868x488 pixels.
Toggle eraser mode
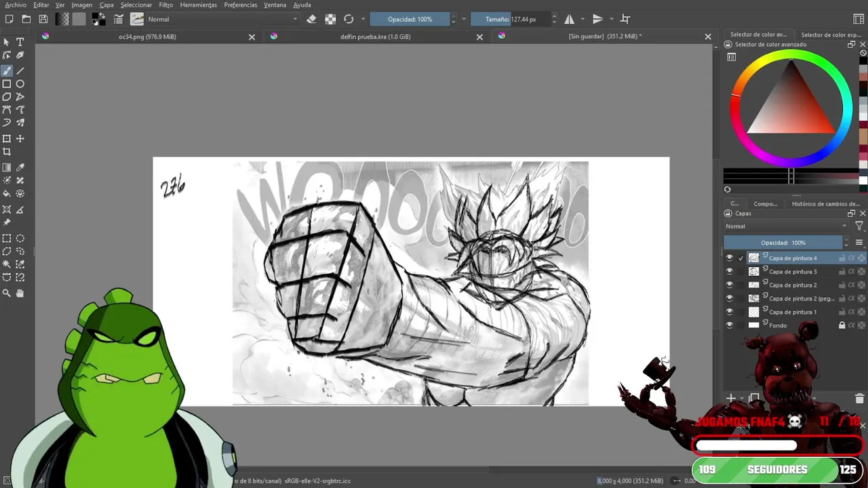click(311, 19)
